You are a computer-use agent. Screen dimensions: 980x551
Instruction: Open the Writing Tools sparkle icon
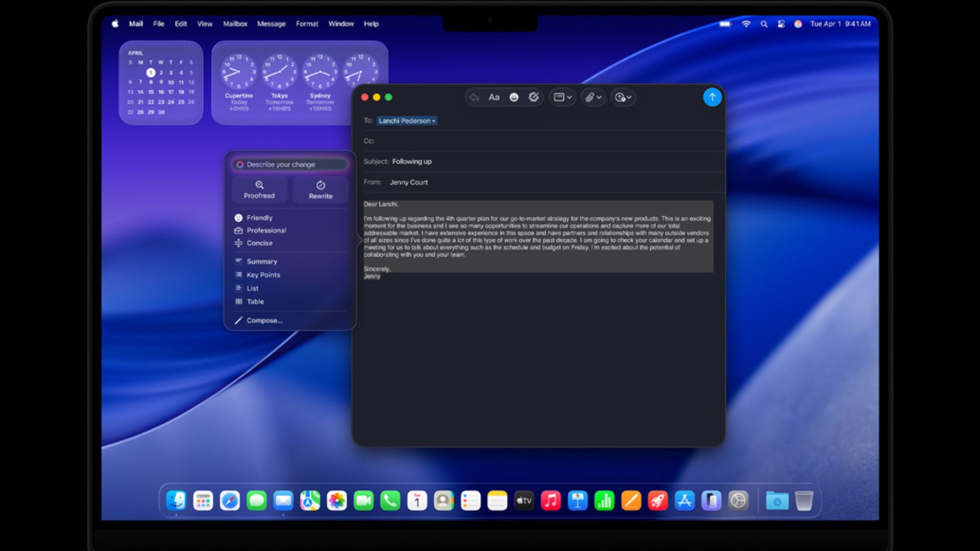[534, 97]
